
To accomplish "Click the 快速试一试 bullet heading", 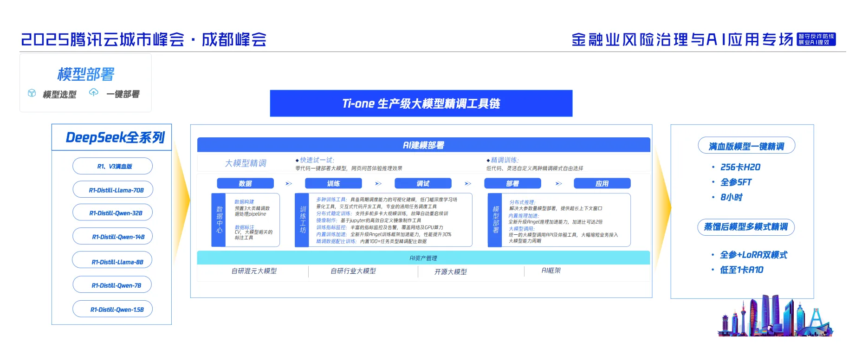I will point(317,160).
